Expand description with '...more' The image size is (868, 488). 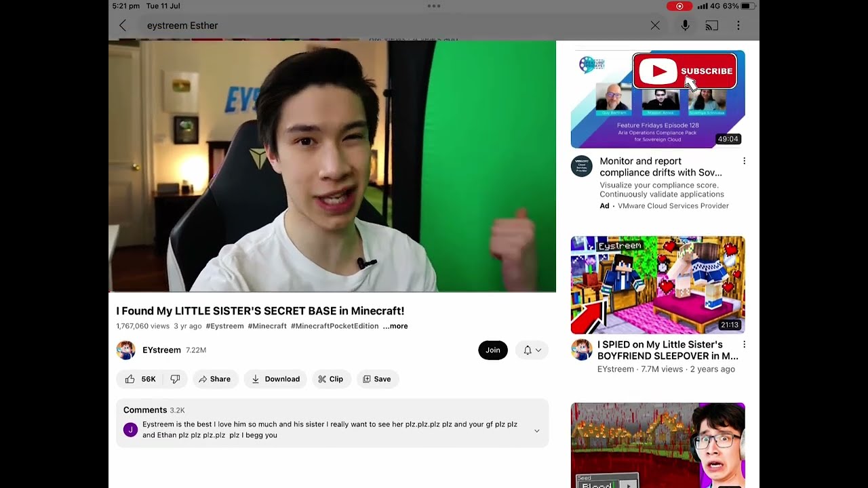[x=395, y=326]
